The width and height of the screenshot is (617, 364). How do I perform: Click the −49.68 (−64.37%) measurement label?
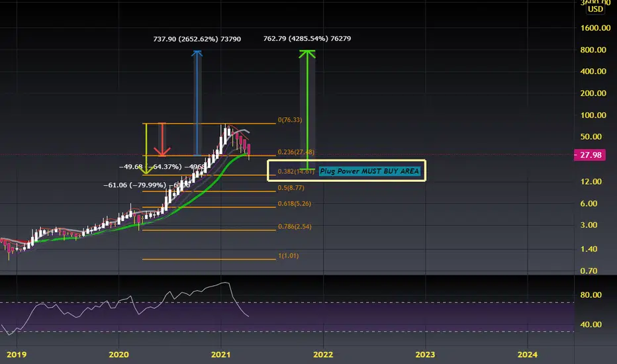pyautogui.click(x=162, y=167)
